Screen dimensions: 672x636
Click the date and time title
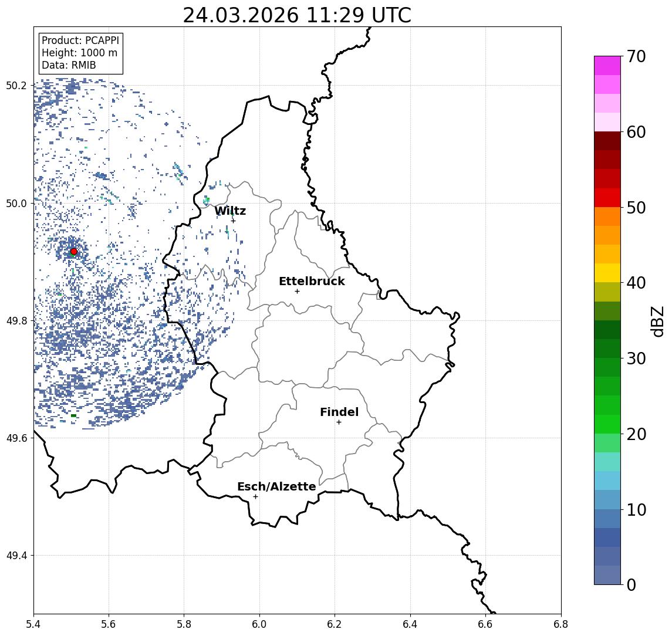pos(297,15)
